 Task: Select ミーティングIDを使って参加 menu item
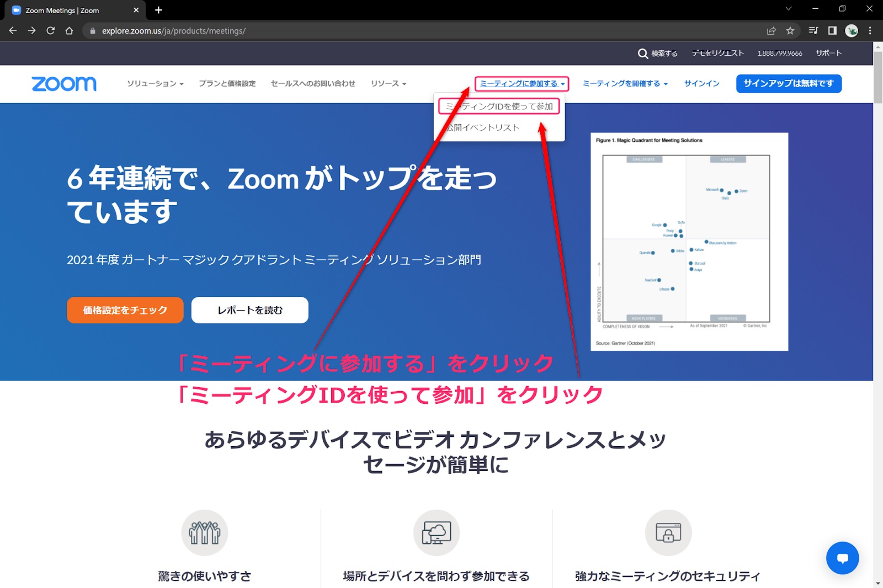click(x=499, y=106)
